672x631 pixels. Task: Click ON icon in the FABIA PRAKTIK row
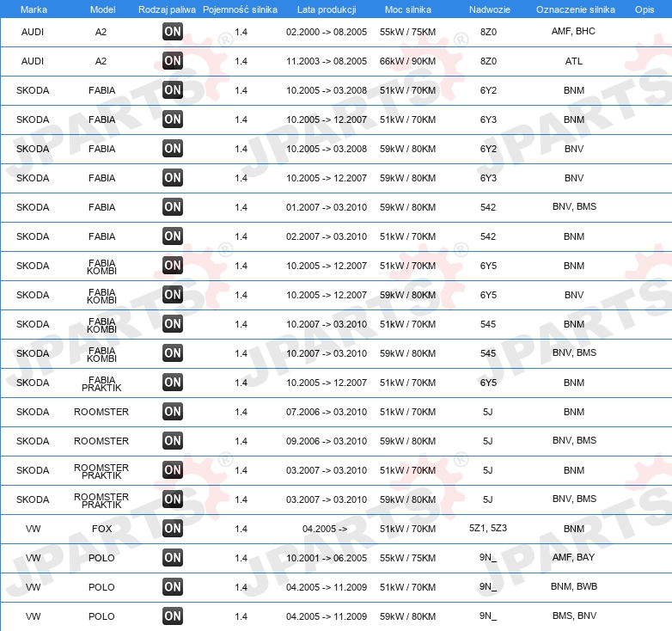[x=173, y=382]
